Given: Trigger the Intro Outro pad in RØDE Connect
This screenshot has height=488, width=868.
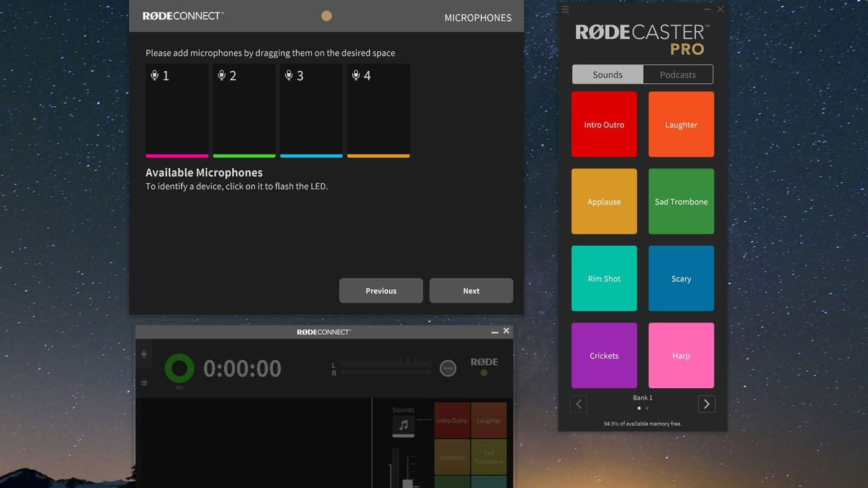Looking at the screenshot, I should pos(452,420).
